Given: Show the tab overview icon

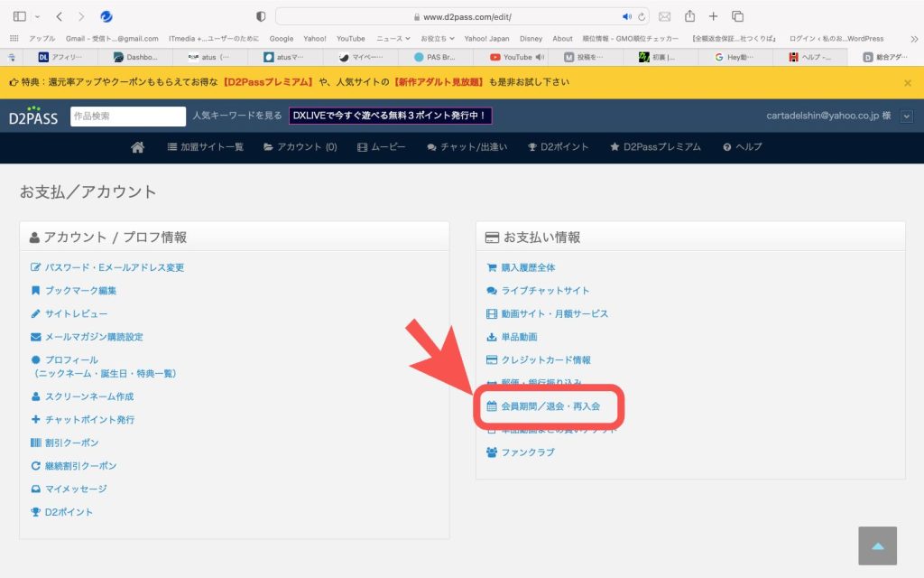Looking at the screenshot, I should [x=737, y=16].
